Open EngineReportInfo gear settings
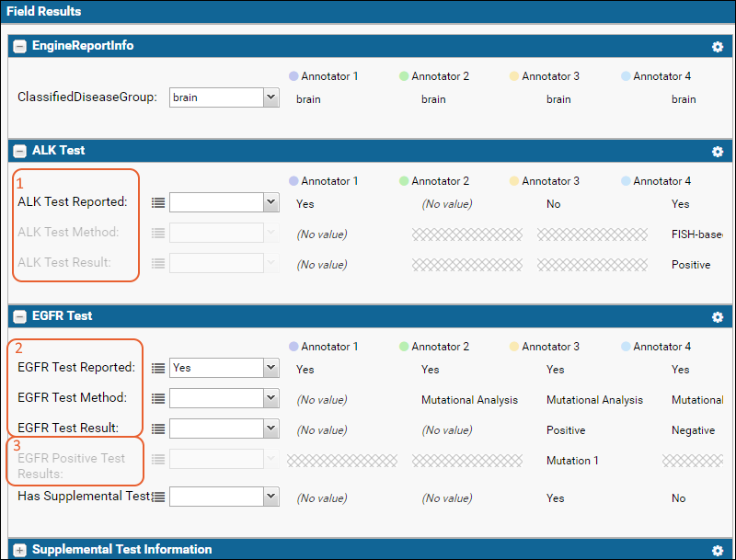Viewport: 736px width, 560px height. pyautogui.click(x=718, y=47)
